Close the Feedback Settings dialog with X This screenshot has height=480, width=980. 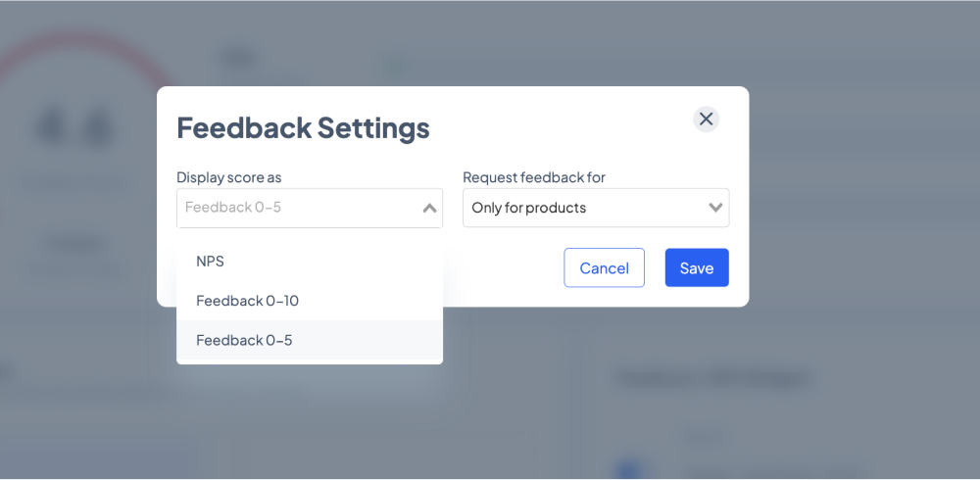pos(706,119)
